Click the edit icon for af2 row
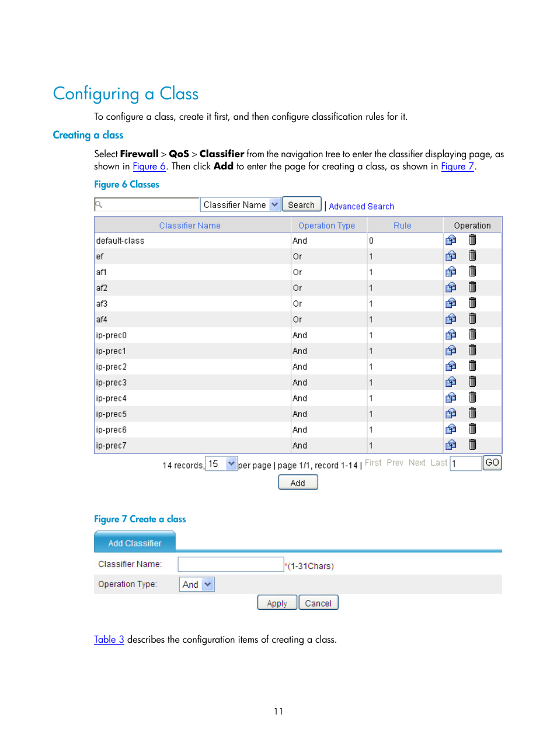 (x=451, y=287)
